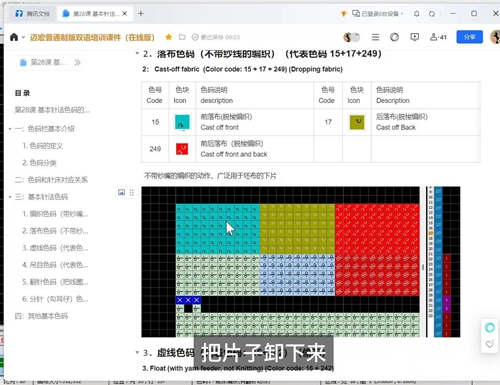Open the hamburger menu icon in header

click(x=375, y=37)
